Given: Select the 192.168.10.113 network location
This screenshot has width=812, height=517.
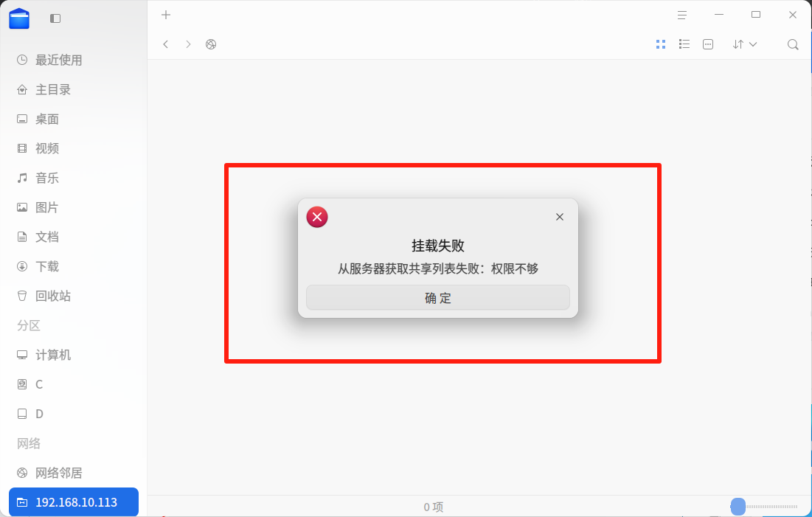Looking at the screenshot, I should (x=74, y=502).
